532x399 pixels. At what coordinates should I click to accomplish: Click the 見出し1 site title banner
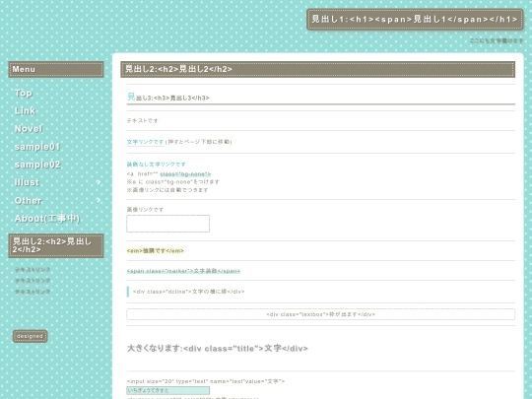pos(415,20)
